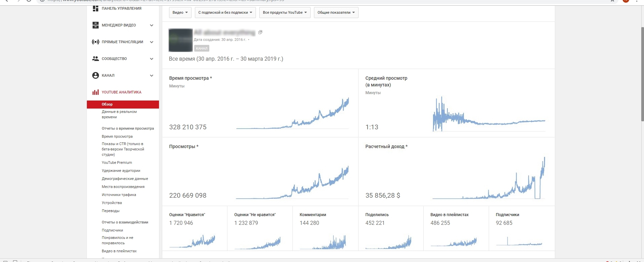
Task: Expand the Менеджер видео section chevron
Action: 152,25
